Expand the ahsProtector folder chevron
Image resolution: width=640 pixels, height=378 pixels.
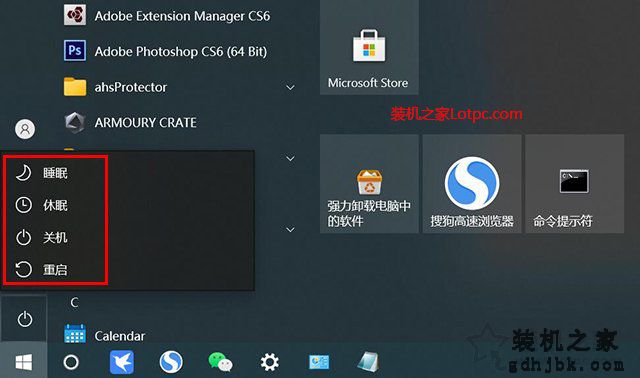click(x=290, y=87)
